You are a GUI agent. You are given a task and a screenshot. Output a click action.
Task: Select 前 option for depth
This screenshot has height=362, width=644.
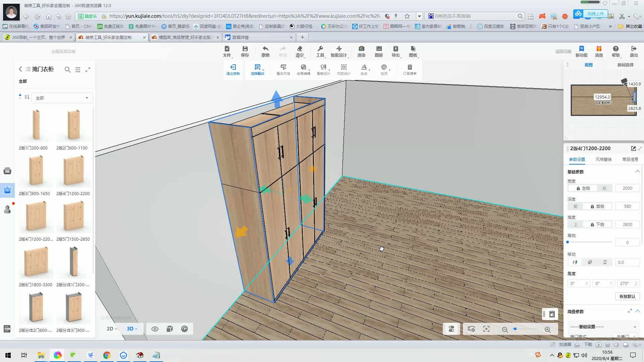point(576,206)
